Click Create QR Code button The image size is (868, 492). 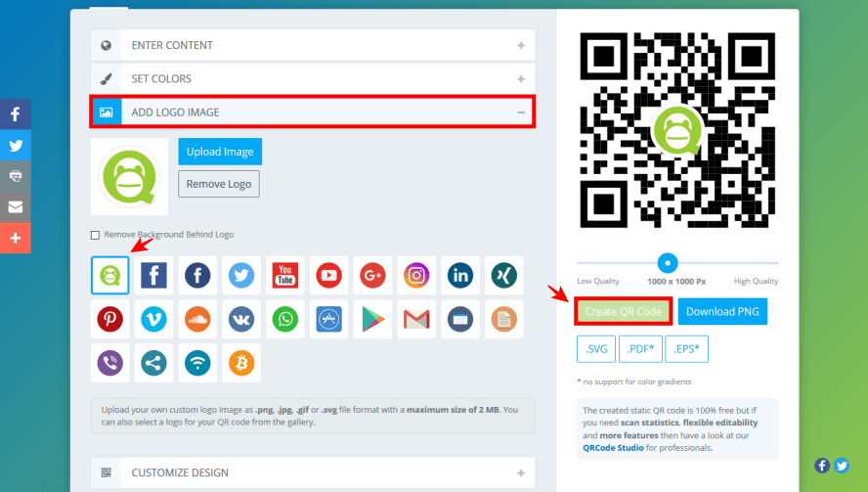624,311
